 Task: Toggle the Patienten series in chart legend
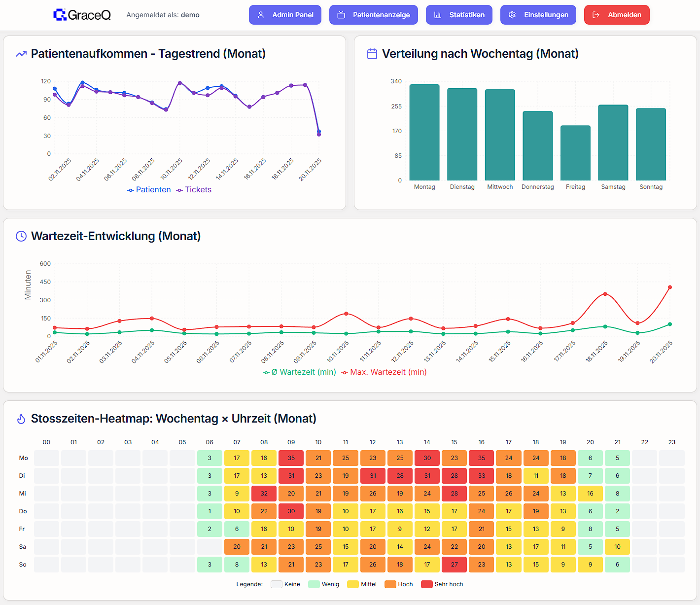click(x=149, y=190)
